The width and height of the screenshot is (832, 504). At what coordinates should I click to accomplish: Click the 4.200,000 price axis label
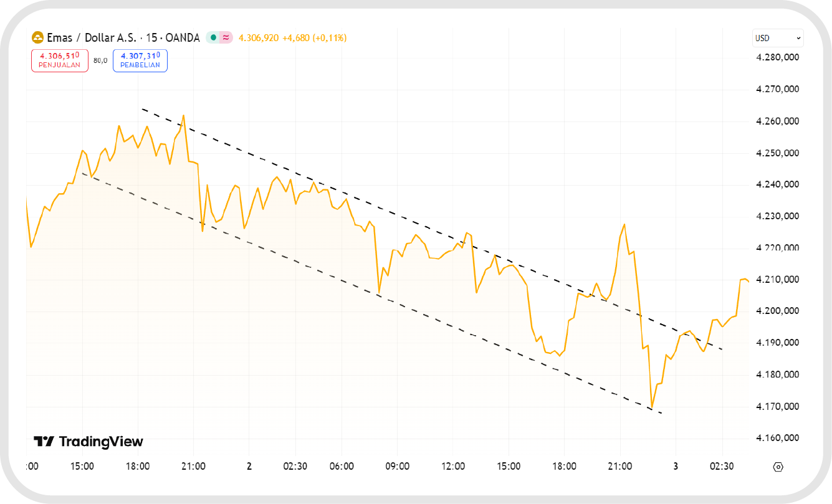click(777, 311)
